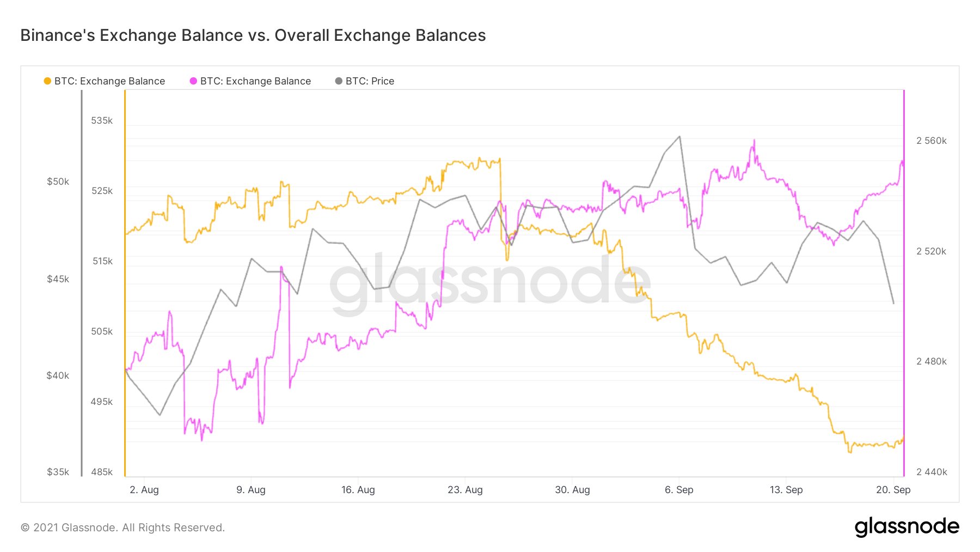Click the glassnode logo at bottom right
Image resolution: width=980 pixels, height=552 pixels.
tap(906, 527)
